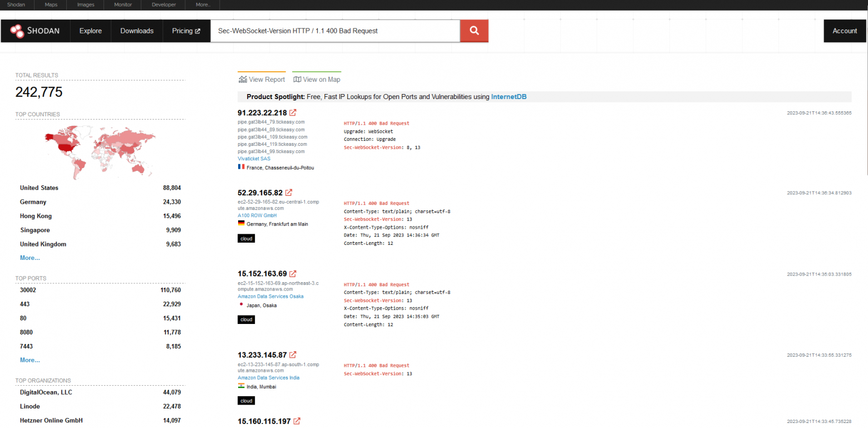
Task: Switch to Images in the top bar
Action: tap(86, 4)
